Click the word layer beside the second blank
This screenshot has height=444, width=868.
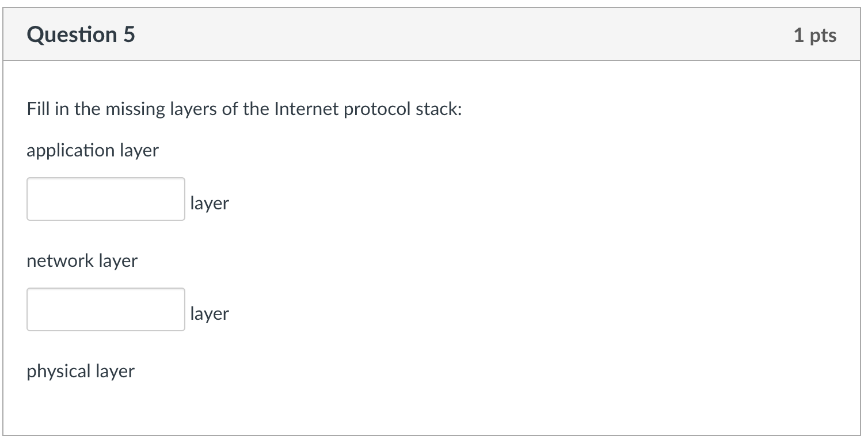pos(209,313)
